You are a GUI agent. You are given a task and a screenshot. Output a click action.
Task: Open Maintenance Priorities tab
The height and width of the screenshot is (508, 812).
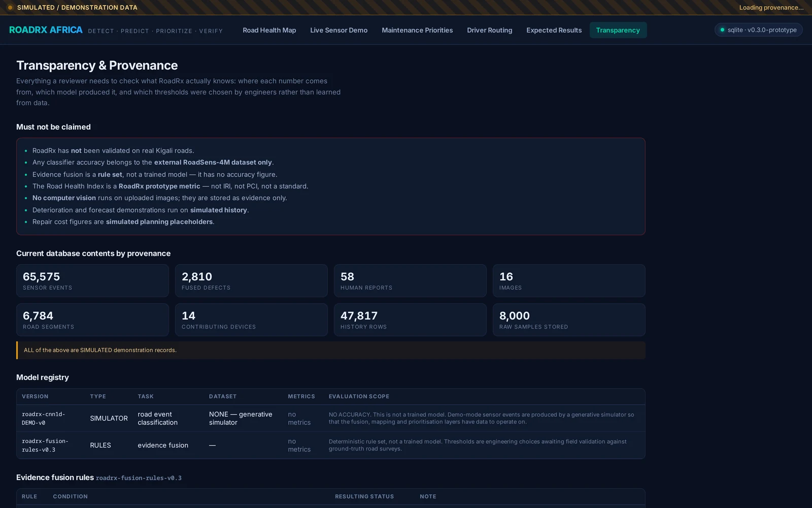pos(417,30)
